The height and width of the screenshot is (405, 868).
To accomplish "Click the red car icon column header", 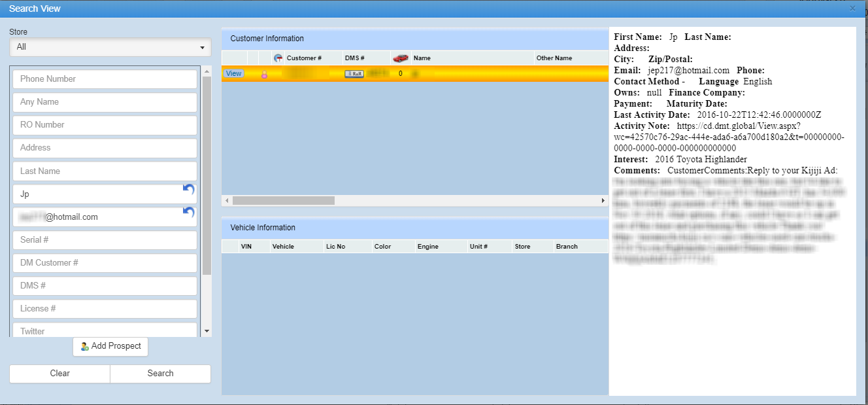I will (x=401, y=58).
